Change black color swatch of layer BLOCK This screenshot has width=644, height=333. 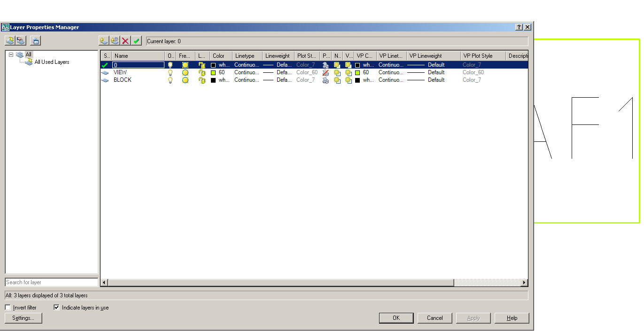point(214,80)
